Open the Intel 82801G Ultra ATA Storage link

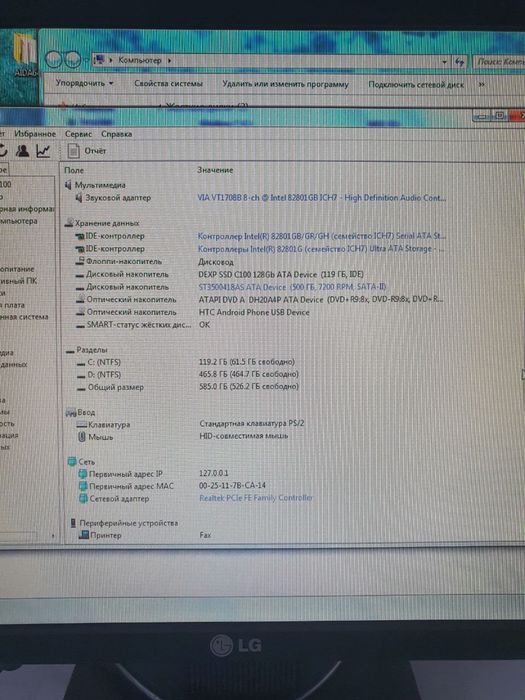click(321, 249)
